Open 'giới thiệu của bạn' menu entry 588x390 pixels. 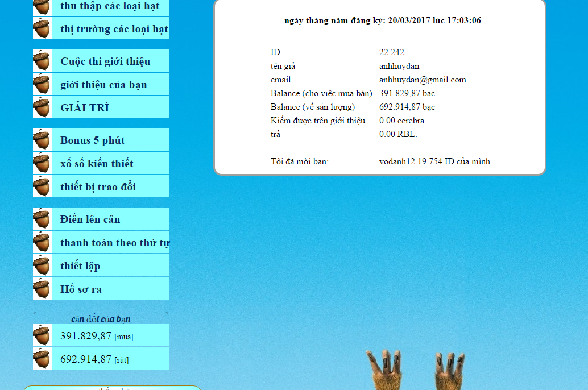tap(101, 84)
